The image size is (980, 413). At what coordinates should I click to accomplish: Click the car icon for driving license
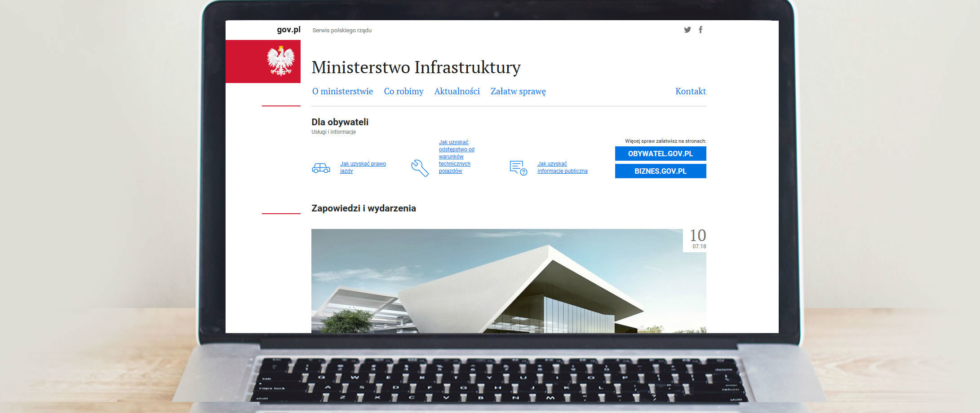pos(321,168)
